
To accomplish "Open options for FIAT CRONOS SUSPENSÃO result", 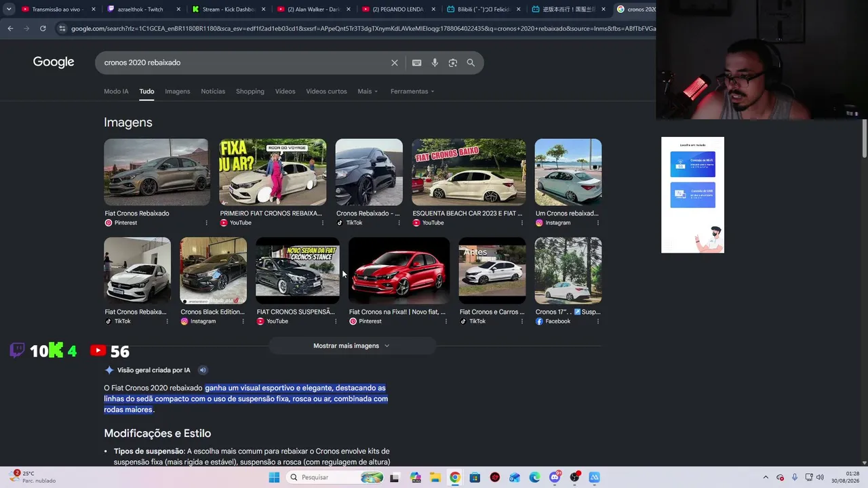I will tap(335, 321).
